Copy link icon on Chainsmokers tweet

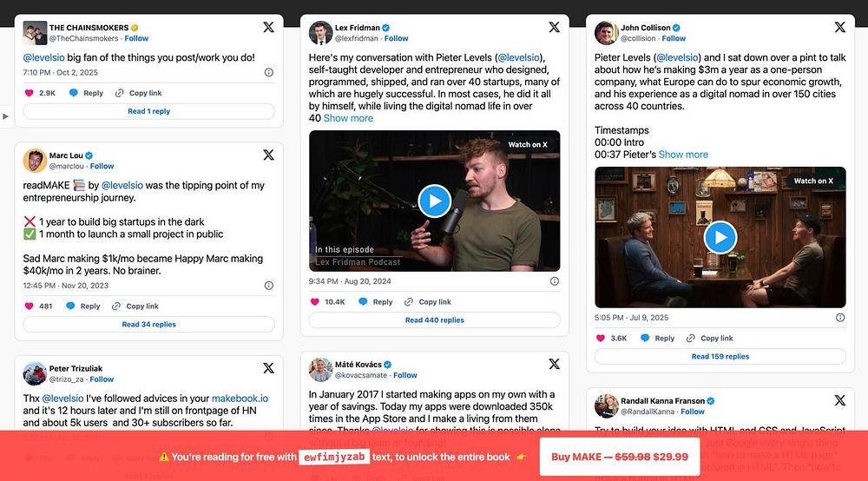click(x=120, y=93)
